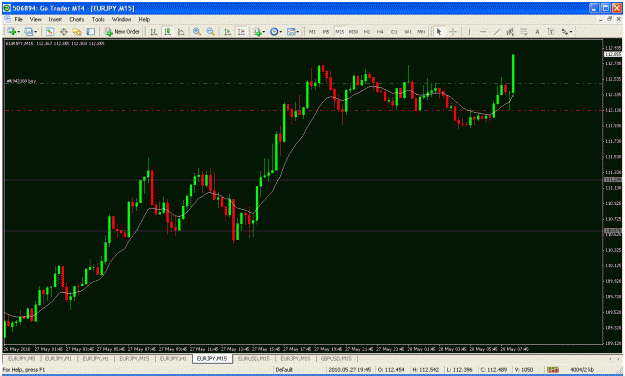This screenshot has width=625, height=376.
Task: Click the chart document icon left of File
Action: point(8,19)
